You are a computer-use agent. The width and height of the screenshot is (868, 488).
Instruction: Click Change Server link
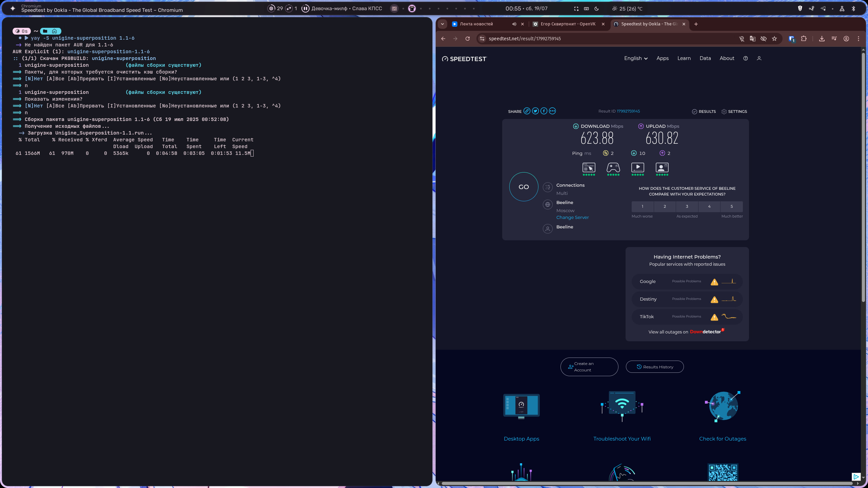[572, 218]
